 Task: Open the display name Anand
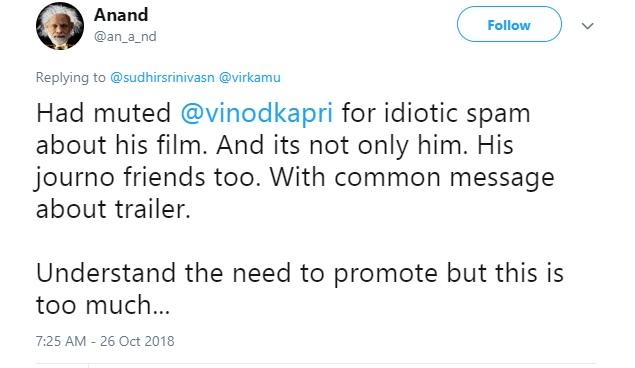click(x=121, y=15)
